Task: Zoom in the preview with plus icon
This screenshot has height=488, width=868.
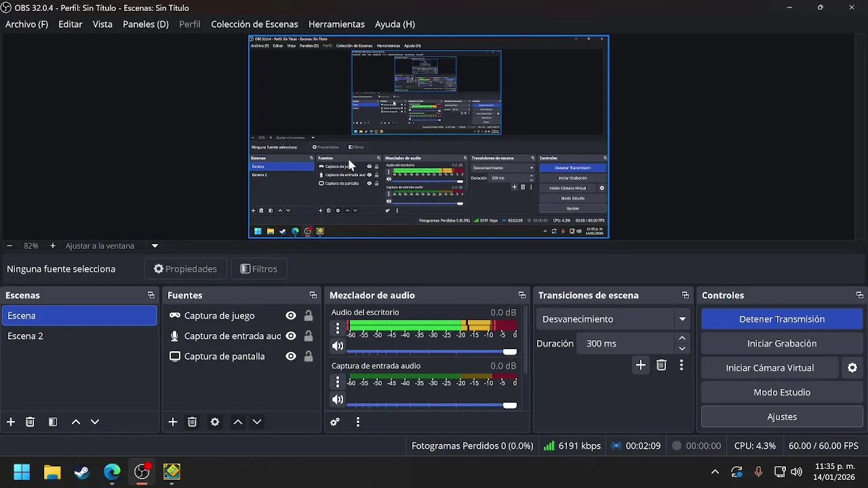Action: click(53, 245)
